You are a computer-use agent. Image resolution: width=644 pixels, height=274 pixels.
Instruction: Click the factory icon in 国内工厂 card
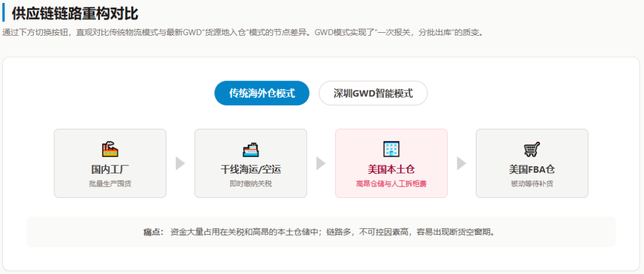click(110, 149)
